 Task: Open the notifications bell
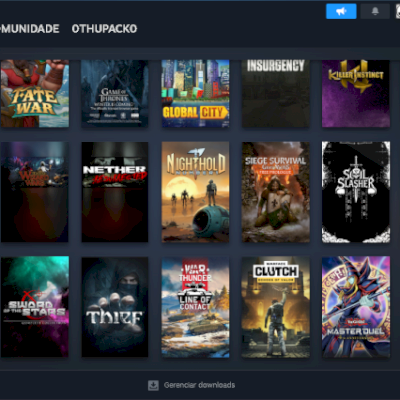point(375,11)
